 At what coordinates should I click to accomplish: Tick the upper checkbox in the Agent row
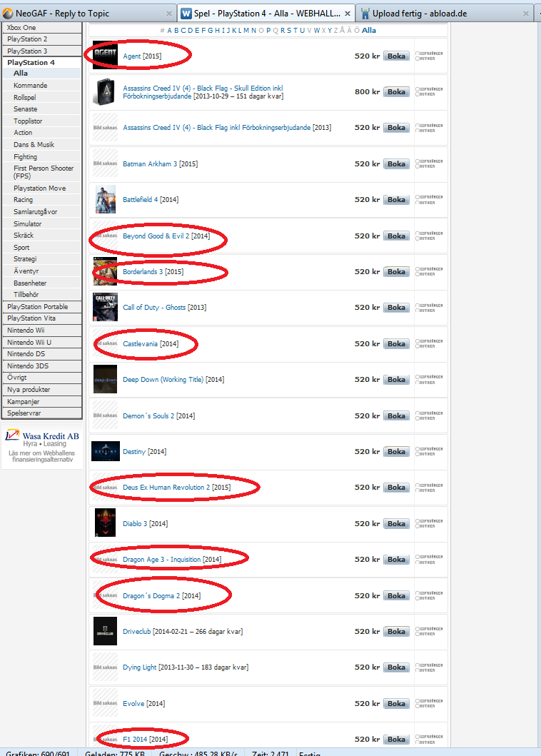418,54
